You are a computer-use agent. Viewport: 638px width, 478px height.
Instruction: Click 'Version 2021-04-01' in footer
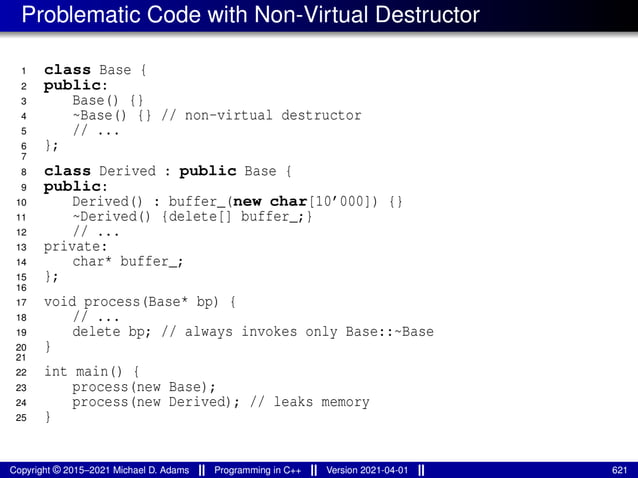(367, 471)
